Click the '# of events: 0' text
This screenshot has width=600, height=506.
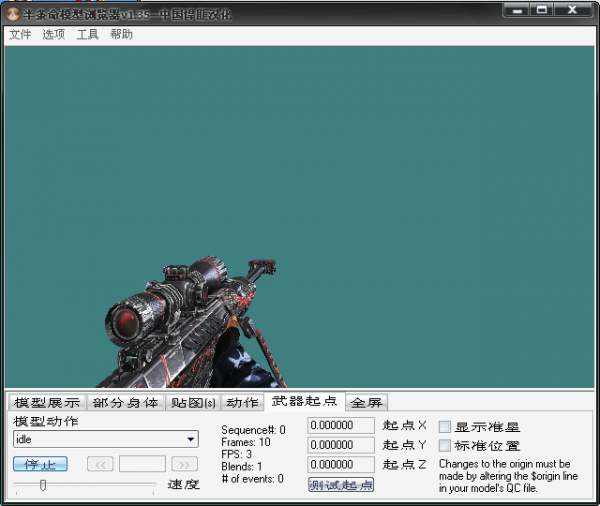pos(253,479)
